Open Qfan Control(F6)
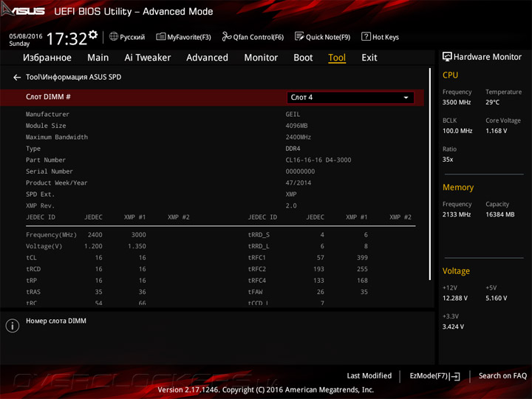The height and width of the screenshot is (399, 532). 253,37
